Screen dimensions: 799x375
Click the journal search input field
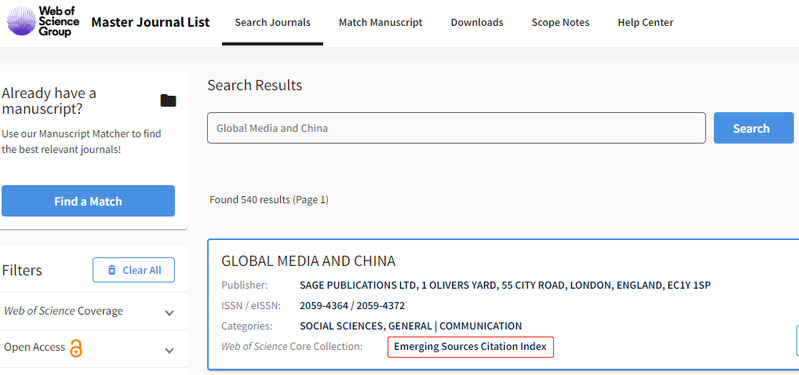[x=456, y=128]
